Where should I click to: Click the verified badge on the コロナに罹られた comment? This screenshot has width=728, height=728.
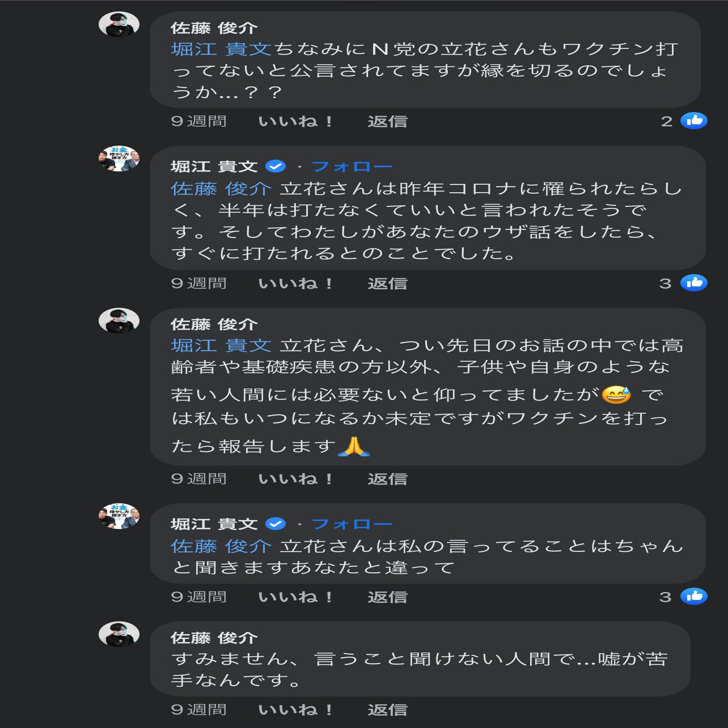tap(276, 167)
